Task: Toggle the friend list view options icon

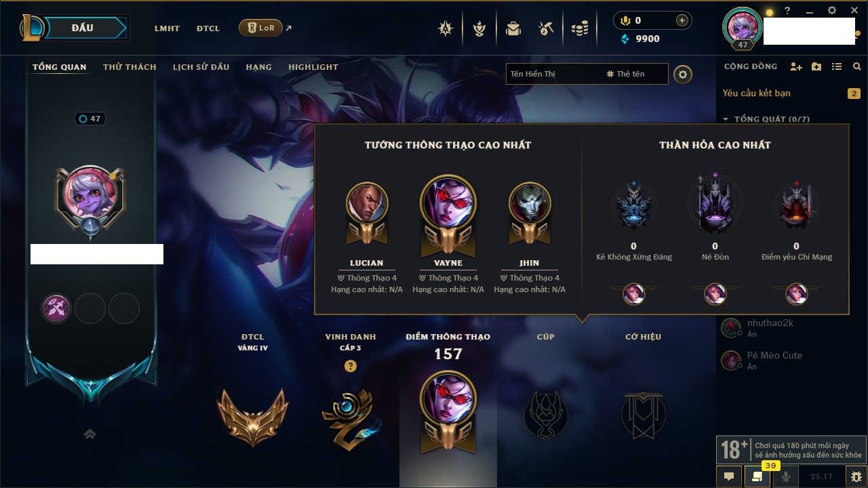Action: pyautogui.click(x=837, y=66)
